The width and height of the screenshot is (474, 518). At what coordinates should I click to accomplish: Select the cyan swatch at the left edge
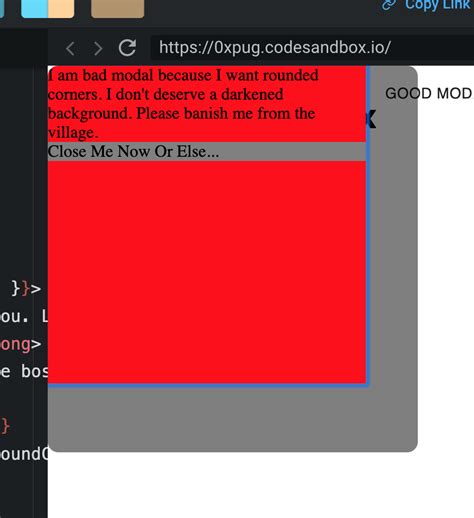2,7
